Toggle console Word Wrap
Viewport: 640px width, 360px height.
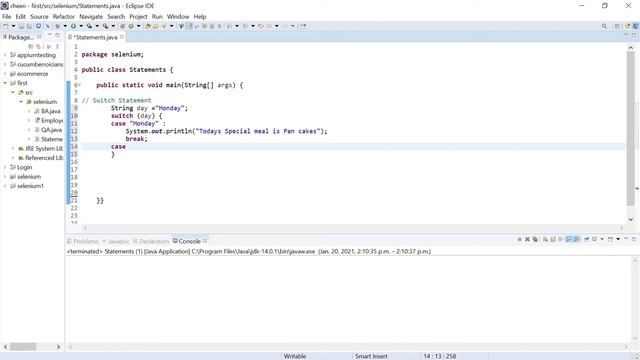[561, 239]
